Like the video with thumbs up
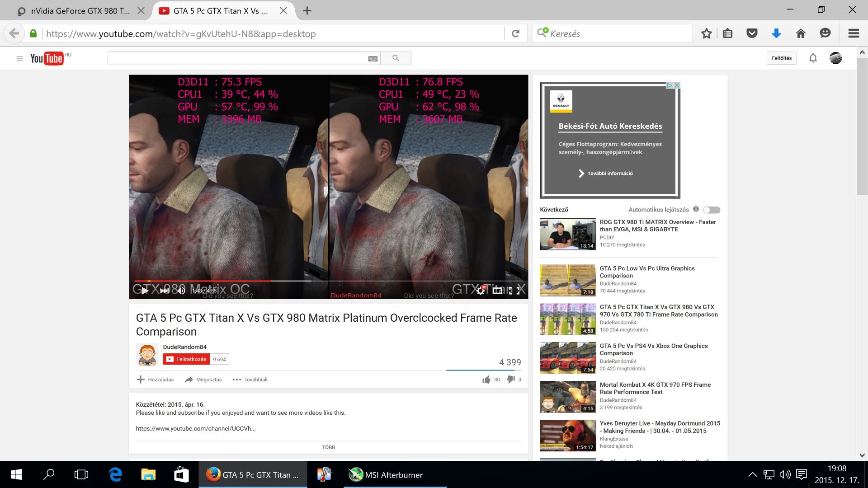This screenshot has height=488, width=868. point(486,380)
